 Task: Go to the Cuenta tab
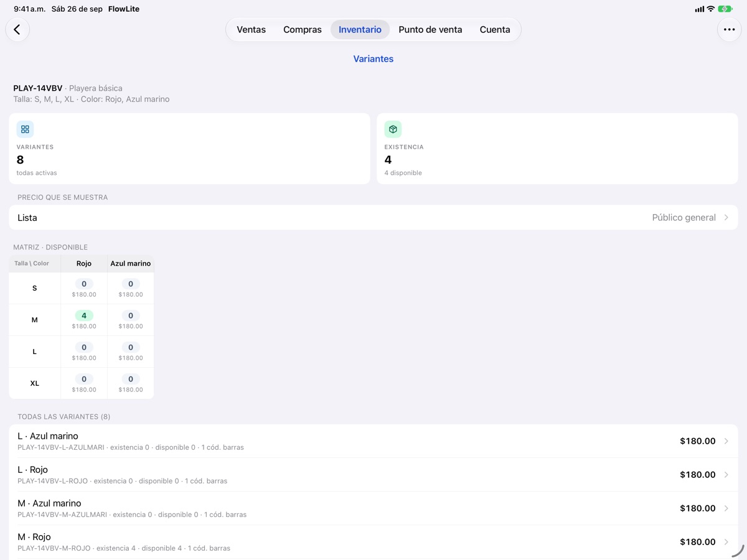495,29
